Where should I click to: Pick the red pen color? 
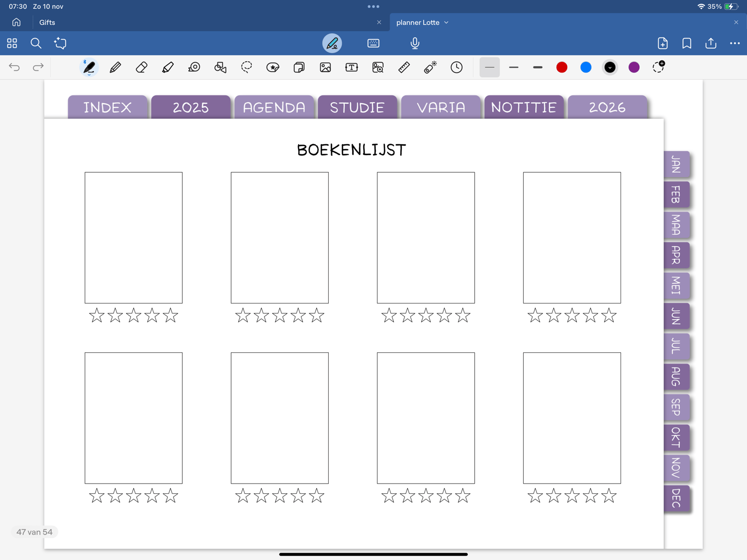[562, 67]
